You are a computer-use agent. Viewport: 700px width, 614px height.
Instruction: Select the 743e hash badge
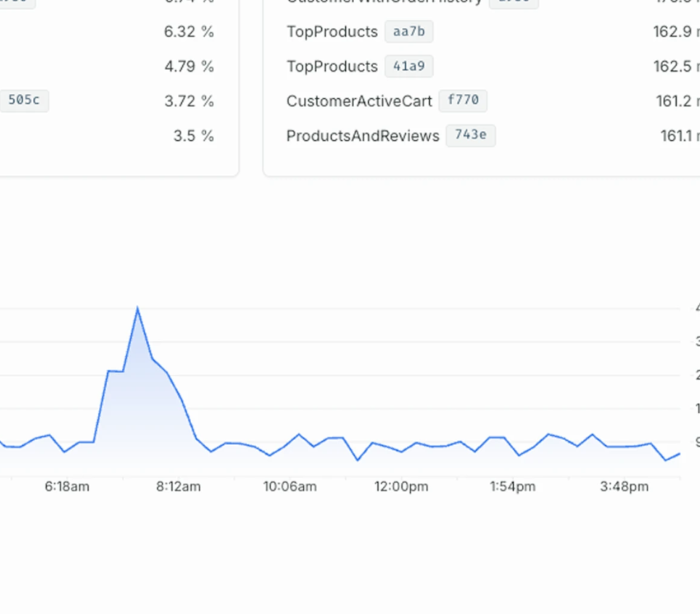tap(470, 136)
